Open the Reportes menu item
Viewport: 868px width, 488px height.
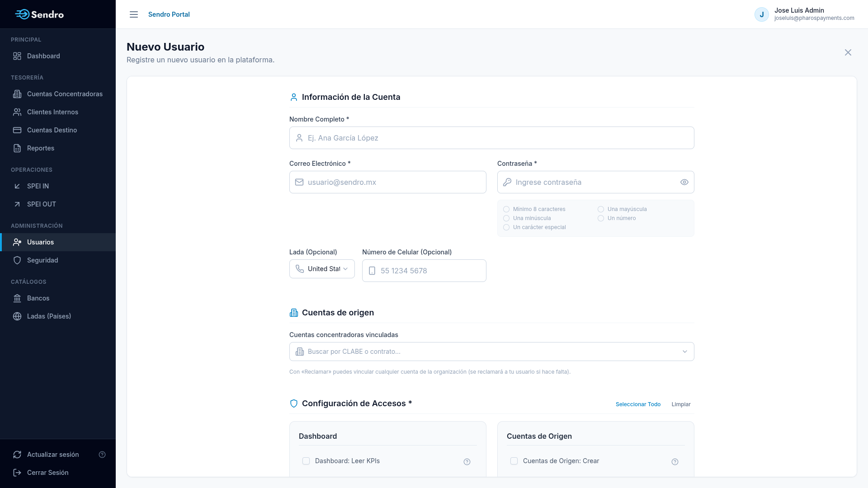pyautogui.click(x=58, y=148)
